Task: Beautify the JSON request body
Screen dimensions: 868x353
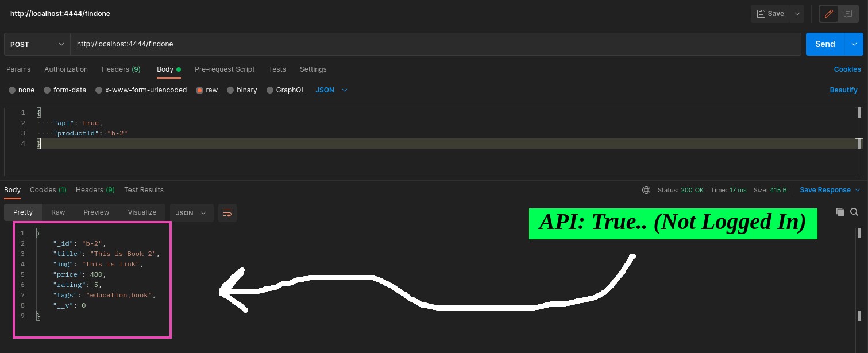Action: [843, 90]
